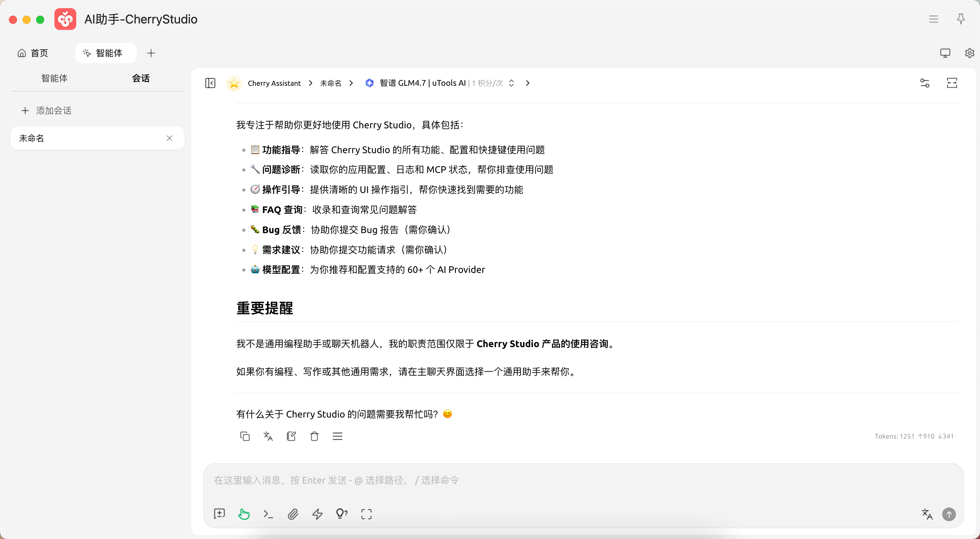
Task: Click the CherryStudio app logo
Action: click(65, 19)
